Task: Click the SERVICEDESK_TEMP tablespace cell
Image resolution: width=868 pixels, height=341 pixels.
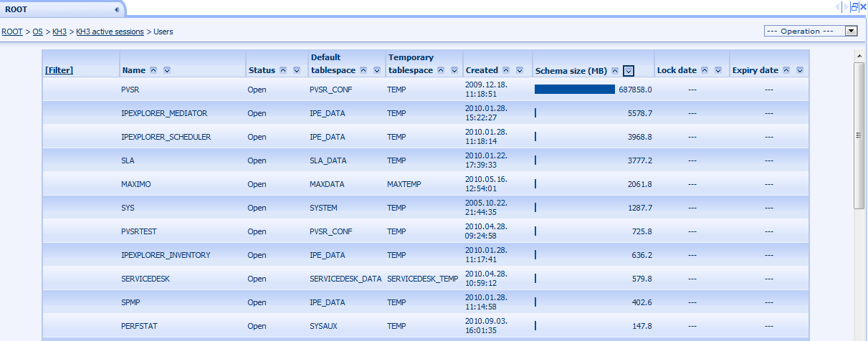Action: (x=422, y=279)
